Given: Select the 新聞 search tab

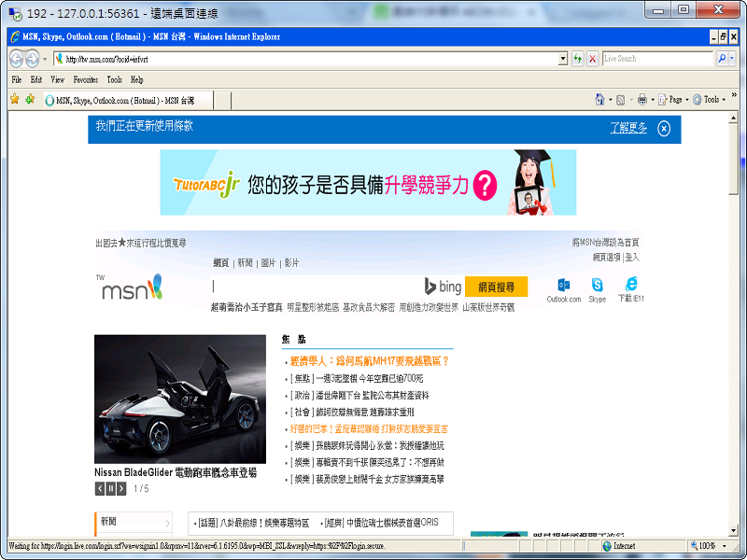Looking at the screenshot, I should [x=245, y=263].
